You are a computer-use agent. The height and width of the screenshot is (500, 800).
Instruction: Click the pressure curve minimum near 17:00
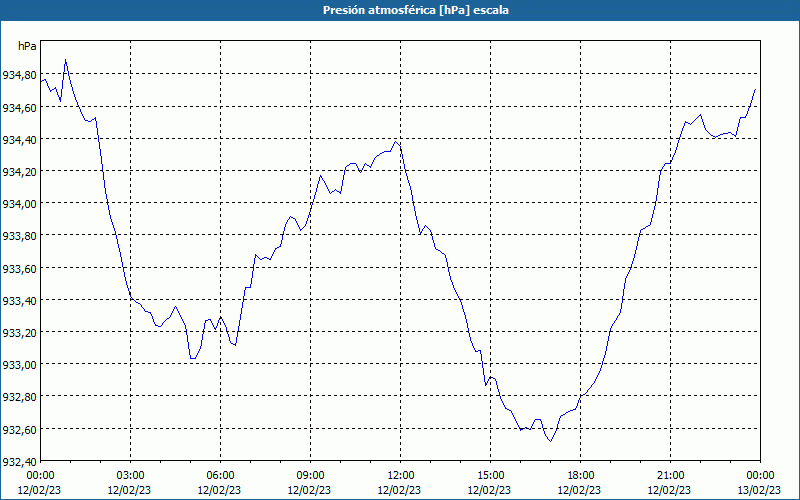click(x=551, y=441)
